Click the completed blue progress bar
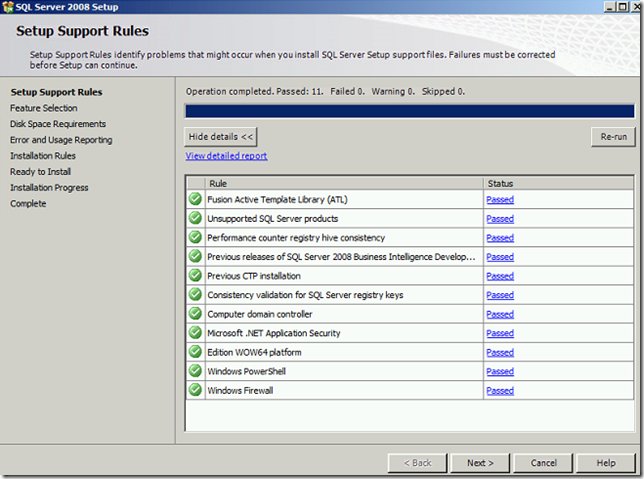 coord(409,111)
